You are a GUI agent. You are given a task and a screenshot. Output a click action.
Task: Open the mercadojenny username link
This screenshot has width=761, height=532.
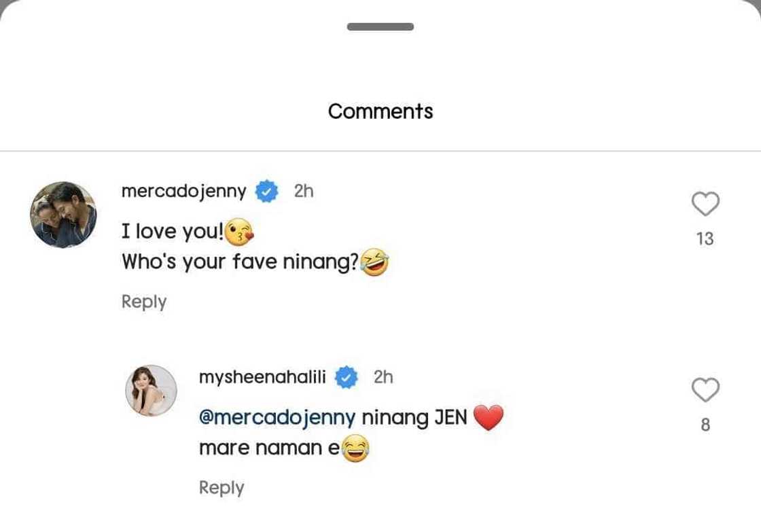pyautogui.click(x=183, y=192)
